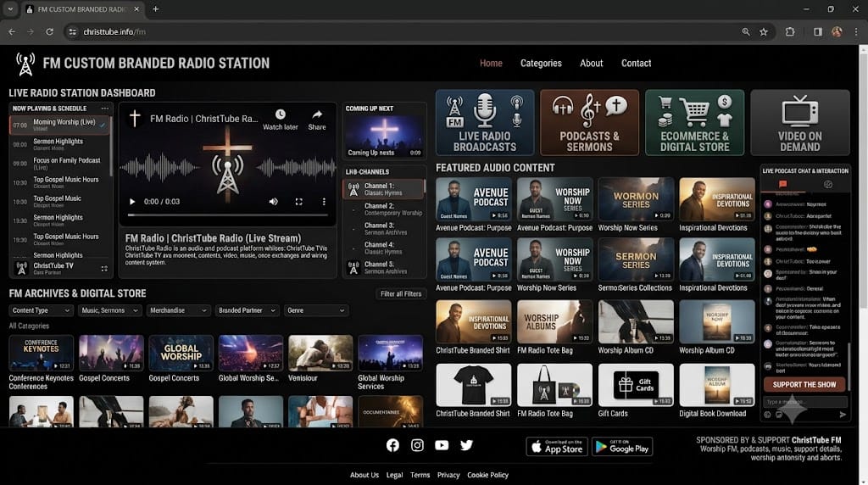Open the Sermon Series audio thumbnail
Viewport: 868px width, 485px height.
[636, 259]
